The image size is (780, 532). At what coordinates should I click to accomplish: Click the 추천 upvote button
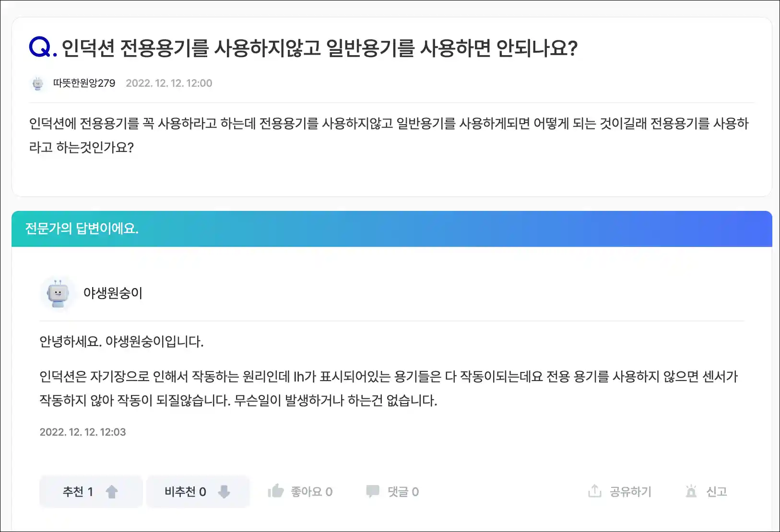[x=91, y=491]
